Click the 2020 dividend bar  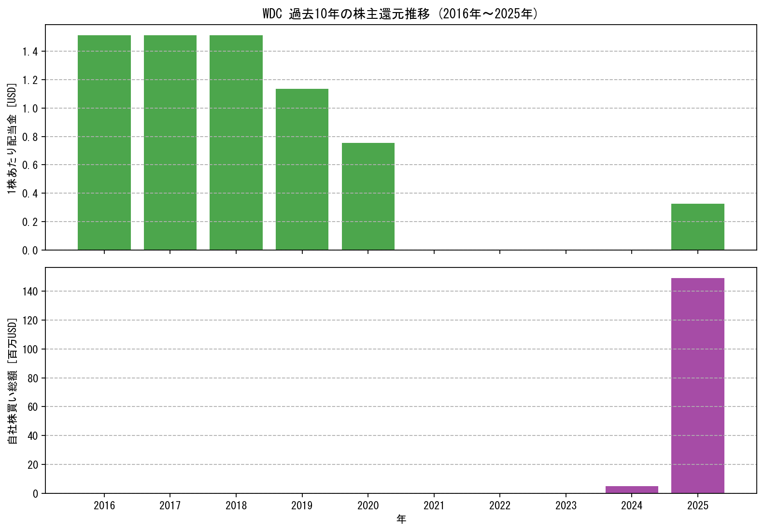(368, 196)
